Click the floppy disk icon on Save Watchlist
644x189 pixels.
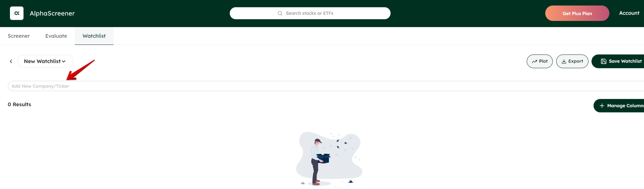(604, 61)
